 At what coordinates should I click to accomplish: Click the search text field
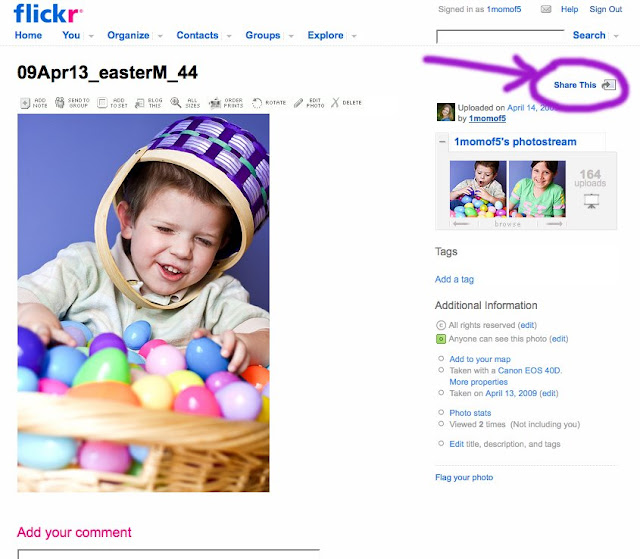500,36
